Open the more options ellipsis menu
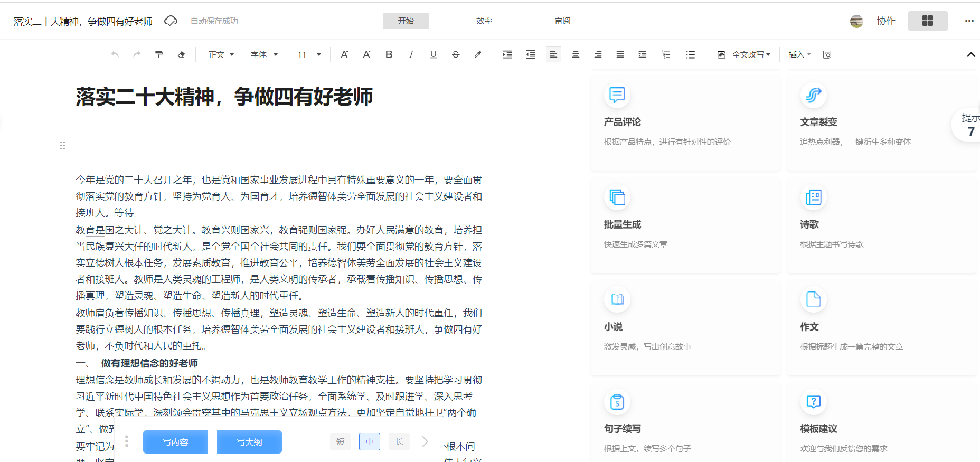This screenshot has width=980, height=462. (969, 21)
